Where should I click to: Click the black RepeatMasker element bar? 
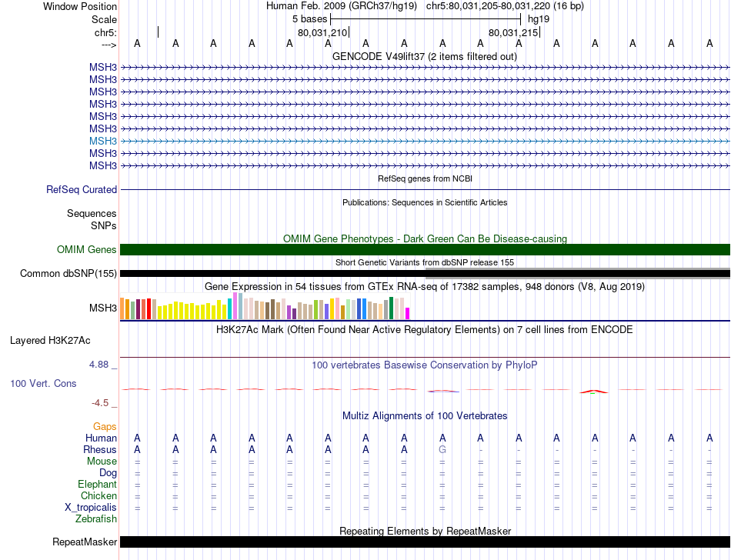(425, 542)
